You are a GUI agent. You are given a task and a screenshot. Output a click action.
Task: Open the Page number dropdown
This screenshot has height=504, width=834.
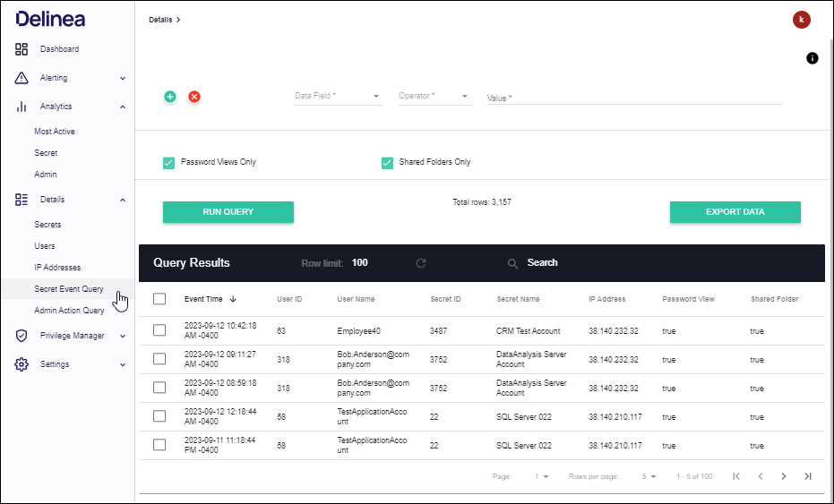pyautogui.click(x=542, y=477)
